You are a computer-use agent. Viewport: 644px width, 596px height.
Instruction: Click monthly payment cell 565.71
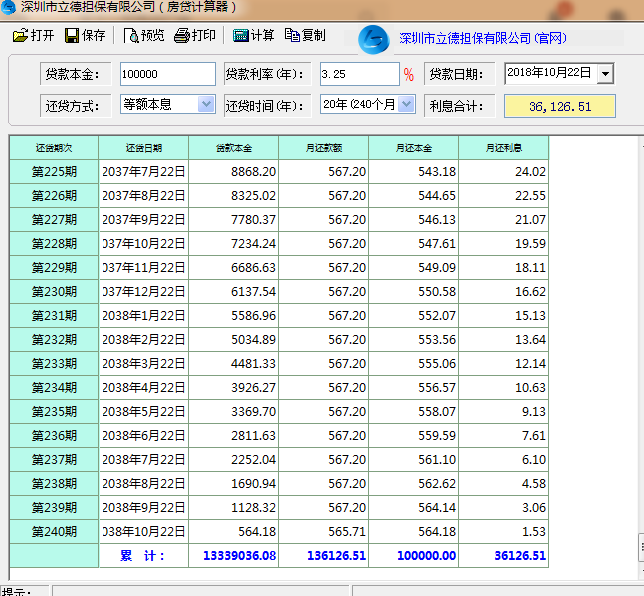pos(324,532)
